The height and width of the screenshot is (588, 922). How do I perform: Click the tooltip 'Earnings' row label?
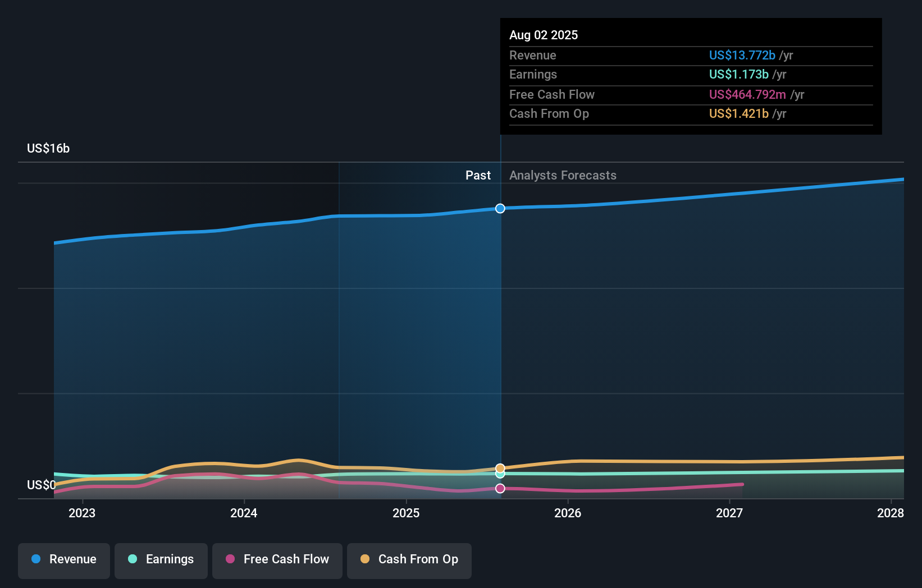(x=533, y=74)
